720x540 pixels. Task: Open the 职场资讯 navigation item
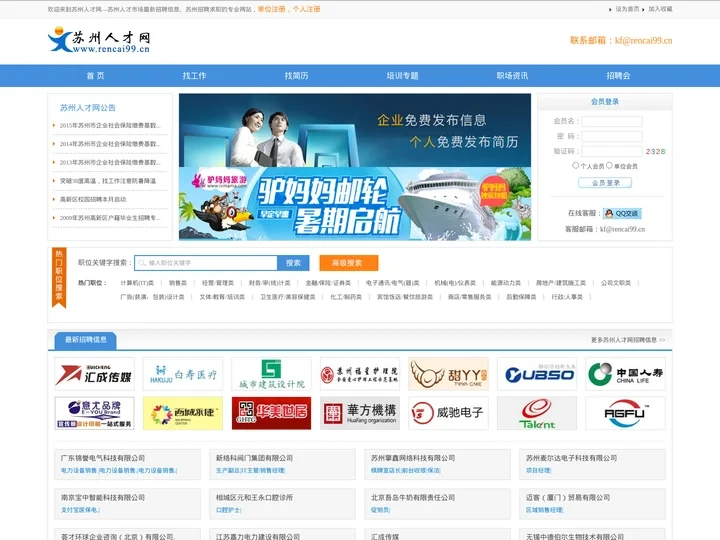coord(512,76)
